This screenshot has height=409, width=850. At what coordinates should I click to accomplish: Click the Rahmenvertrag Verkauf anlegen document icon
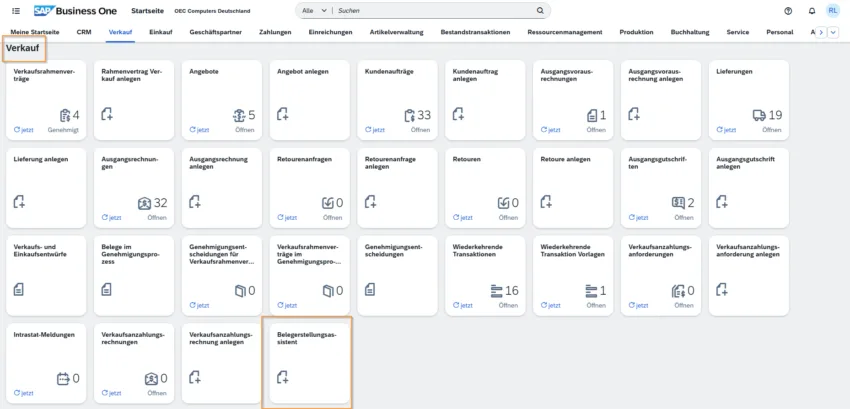[107, 114]
